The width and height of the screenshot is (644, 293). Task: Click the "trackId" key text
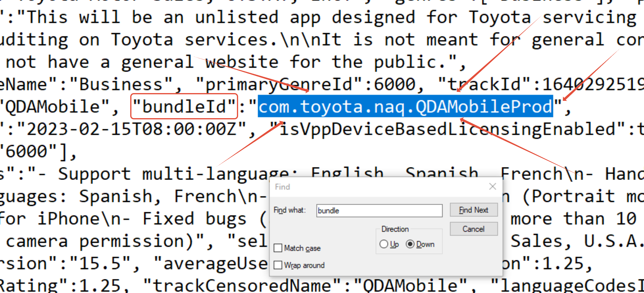[x=485, y=84]
